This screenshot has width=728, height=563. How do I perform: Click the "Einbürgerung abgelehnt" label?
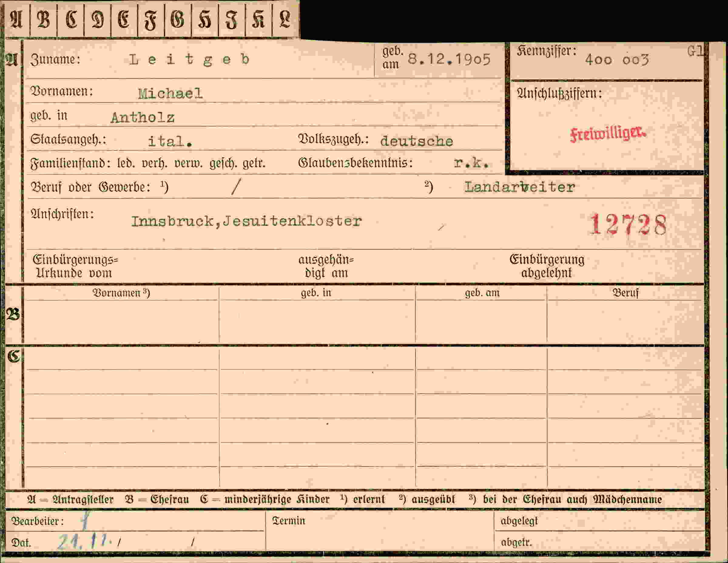click(x=547, y=266)
